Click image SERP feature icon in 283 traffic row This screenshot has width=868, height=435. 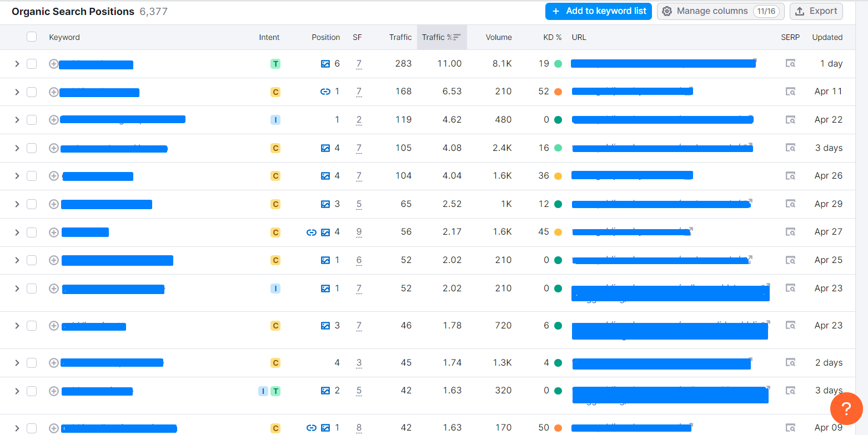[325, 64]
